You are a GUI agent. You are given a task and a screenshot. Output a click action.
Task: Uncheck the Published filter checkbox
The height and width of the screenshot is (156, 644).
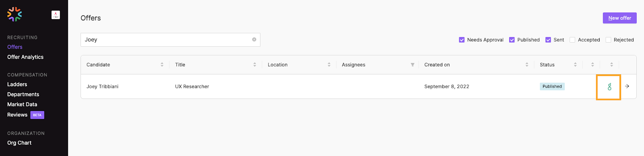512,40
